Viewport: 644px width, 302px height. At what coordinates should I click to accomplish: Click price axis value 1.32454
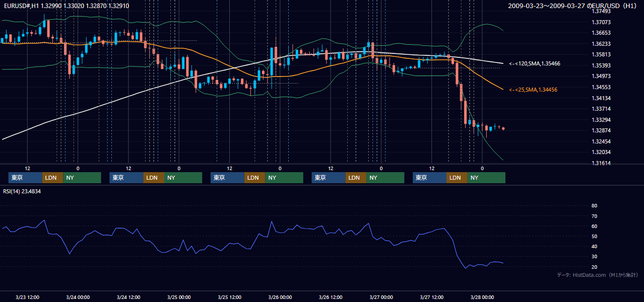(601, 141)
